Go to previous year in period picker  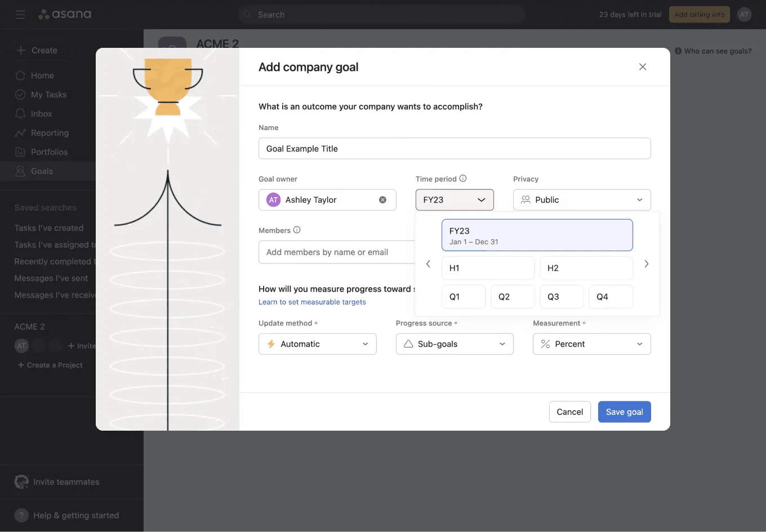[428, 264]
